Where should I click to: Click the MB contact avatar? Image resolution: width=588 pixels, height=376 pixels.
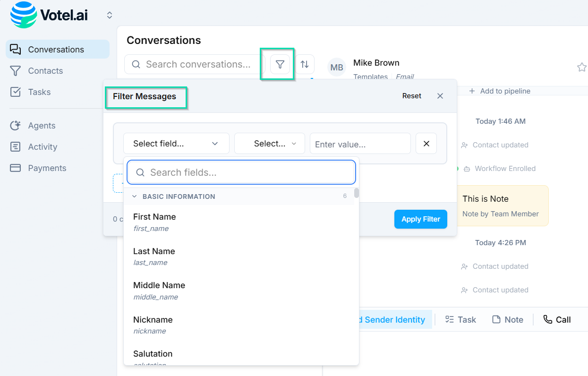[x=337, y=68]
